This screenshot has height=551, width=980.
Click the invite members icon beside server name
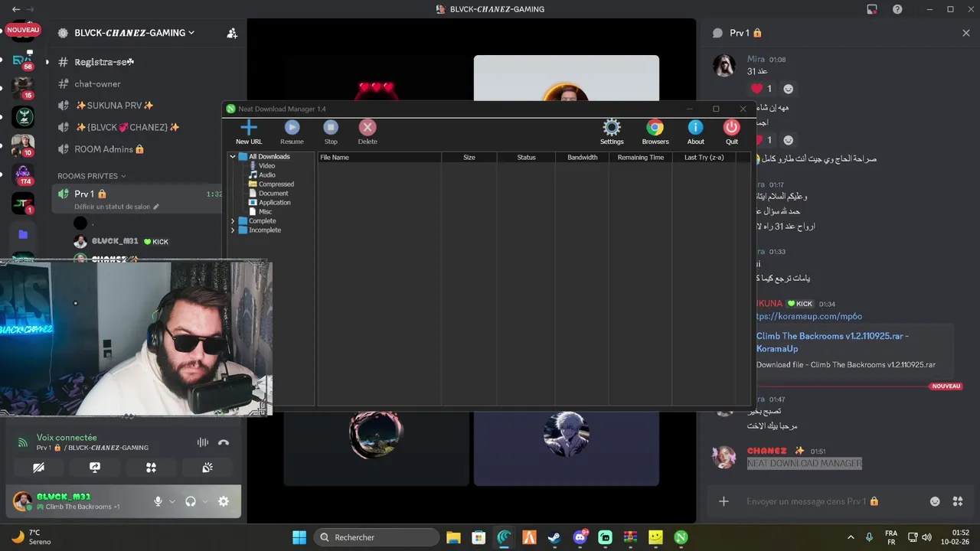232,33
